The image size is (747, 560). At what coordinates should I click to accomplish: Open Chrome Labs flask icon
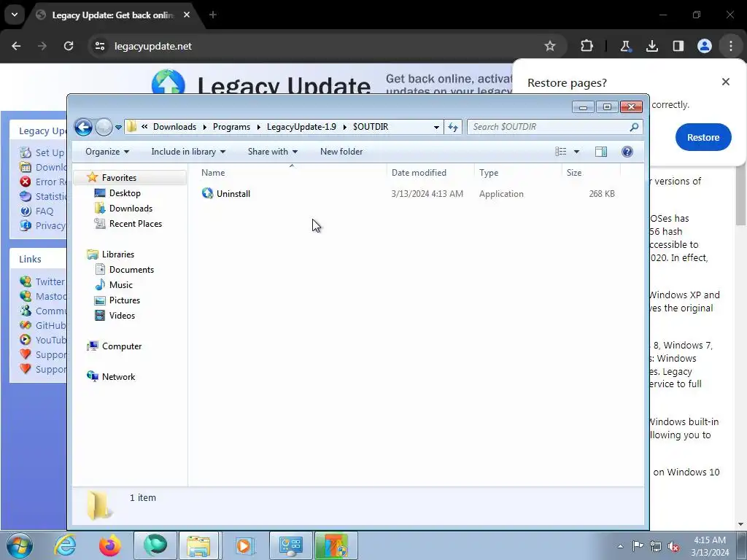[x=625, y=46]
